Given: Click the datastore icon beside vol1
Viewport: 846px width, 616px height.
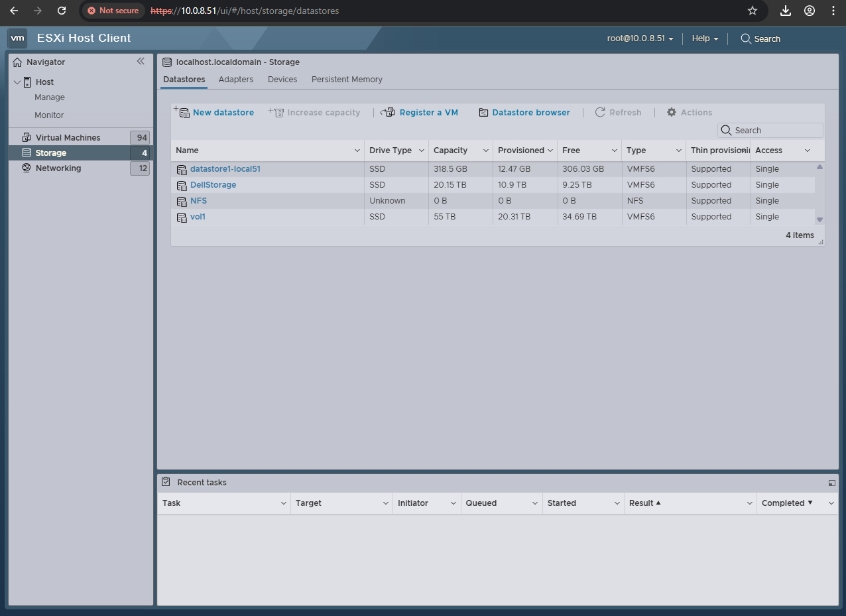Looking at the screenshot, I should (x=182, y=217).
